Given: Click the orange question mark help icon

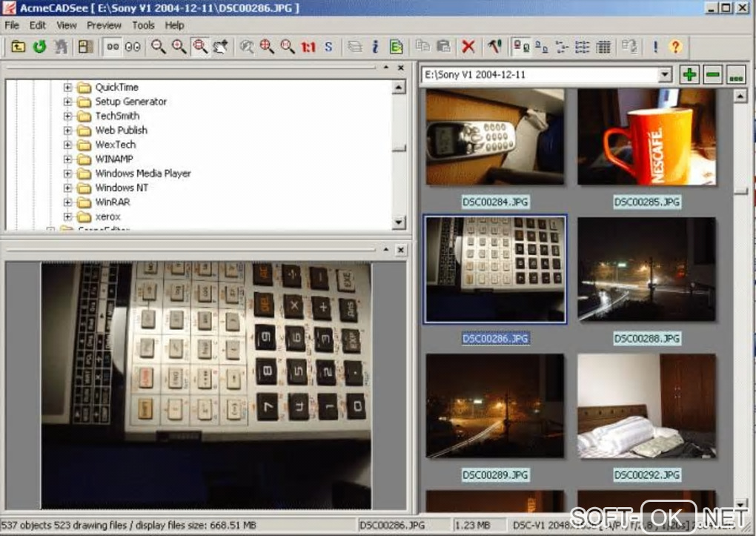Looking at the screenshot, I should tap(675, 47).
